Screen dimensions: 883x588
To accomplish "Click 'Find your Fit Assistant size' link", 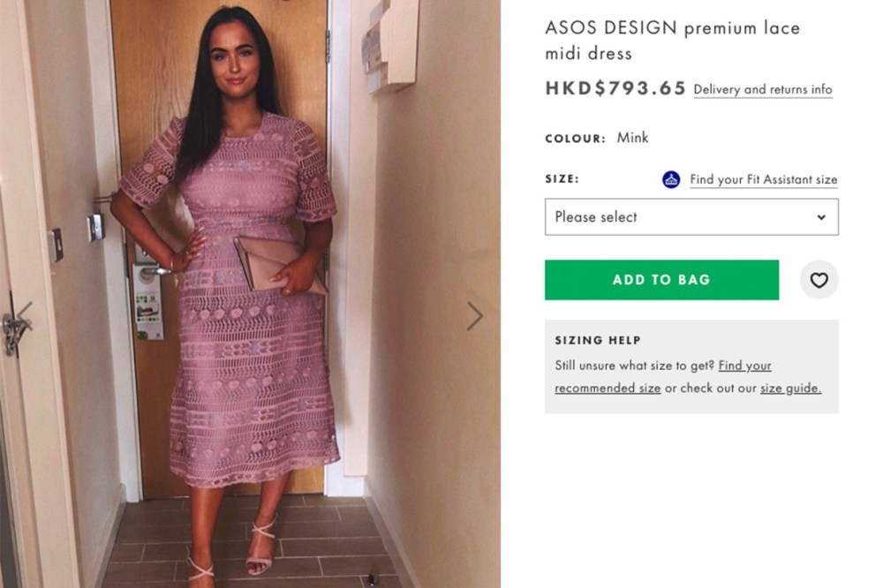I will point(764,180).
